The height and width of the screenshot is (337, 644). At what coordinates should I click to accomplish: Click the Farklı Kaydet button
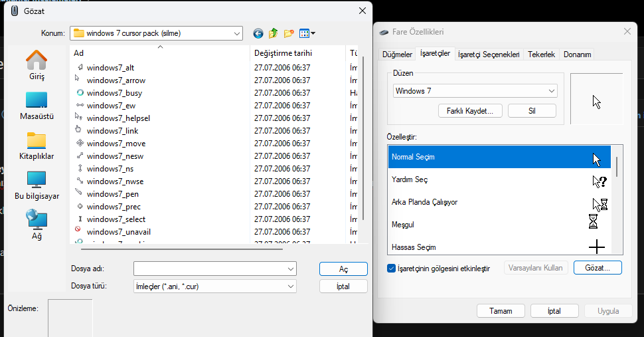470,111
